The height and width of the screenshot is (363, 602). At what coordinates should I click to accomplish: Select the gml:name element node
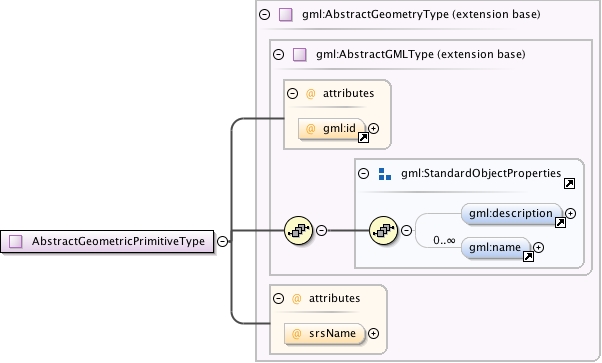tap(496, 248)
